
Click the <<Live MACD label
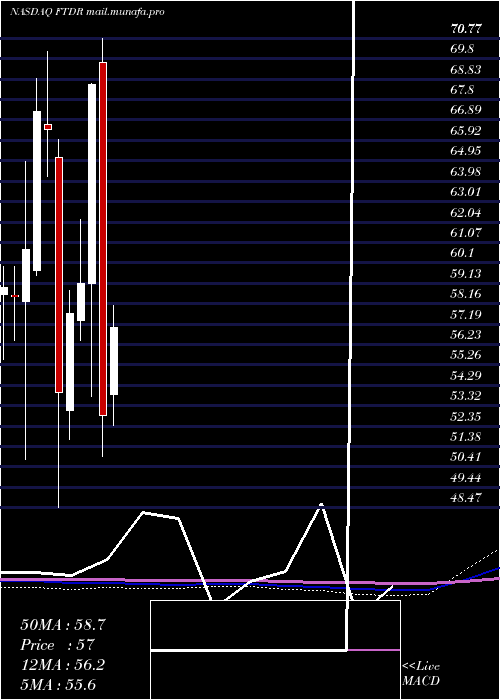tap(421, 673)
